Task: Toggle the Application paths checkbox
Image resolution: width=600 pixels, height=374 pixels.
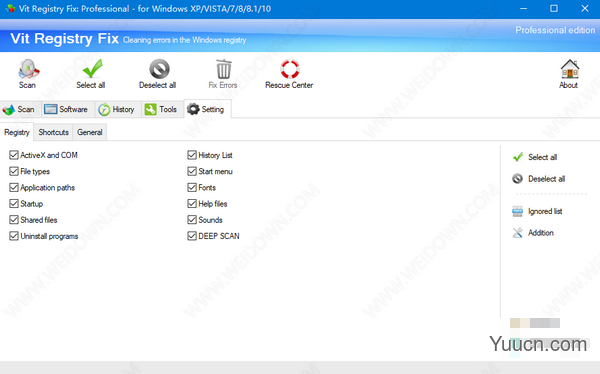Action: (14, 187)
